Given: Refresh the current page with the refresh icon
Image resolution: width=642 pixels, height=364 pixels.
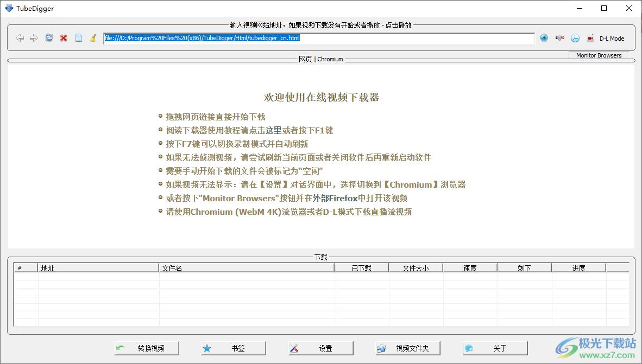Looking at the screenshot, I should tap(48, 38).
